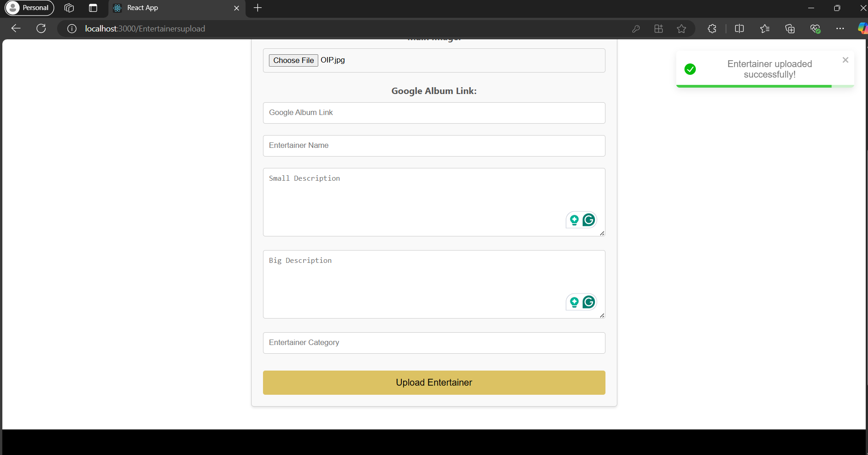Click Grammarly icon in Small Description box
Image resolution: width=868 pixels, height=455 pixels.
coord(589,220)
